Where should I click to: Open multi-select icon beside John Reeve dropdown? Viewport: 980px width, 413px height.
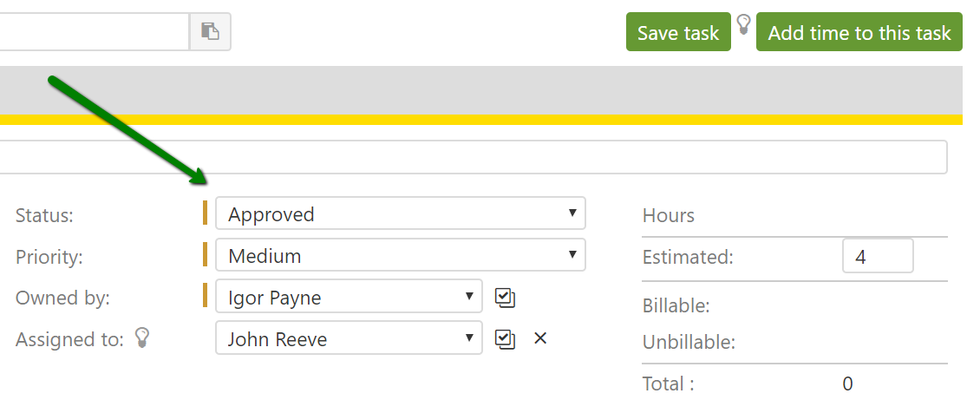505,338
